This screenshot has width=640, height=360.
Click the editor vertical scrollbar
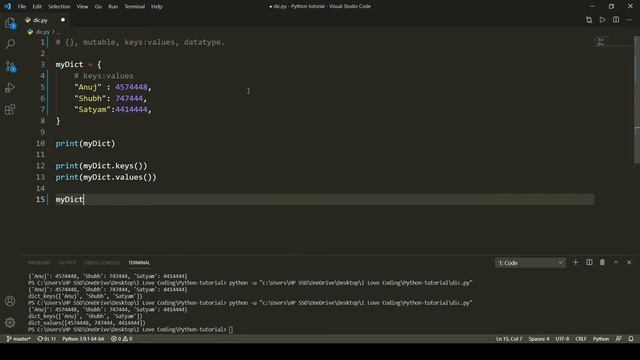(637, 100)
